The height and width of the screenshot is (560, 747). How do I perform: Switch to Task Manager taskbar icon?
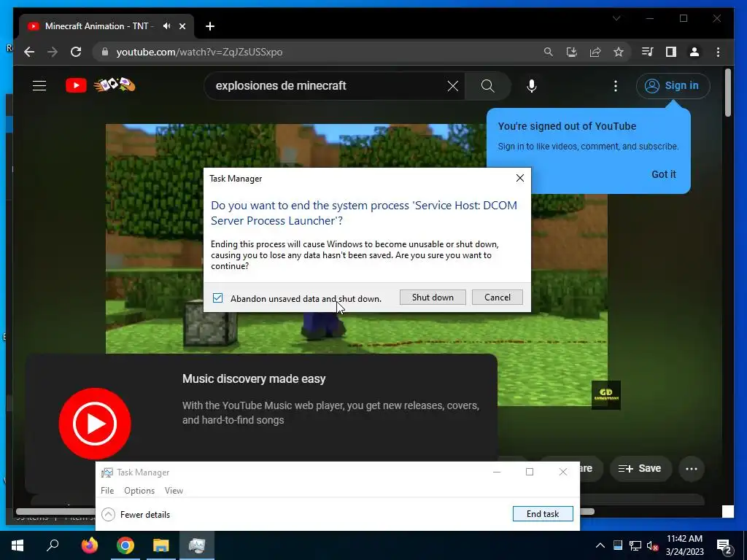pyautogui.click(x=197, y=545)
